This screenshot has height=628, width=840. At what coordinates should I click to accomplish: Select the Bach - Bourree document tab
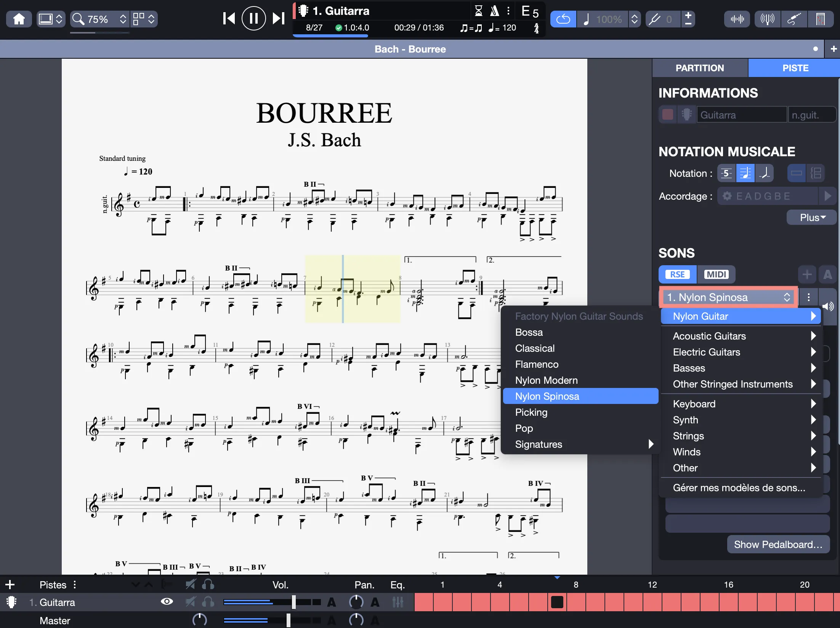[x=410, y=49]
